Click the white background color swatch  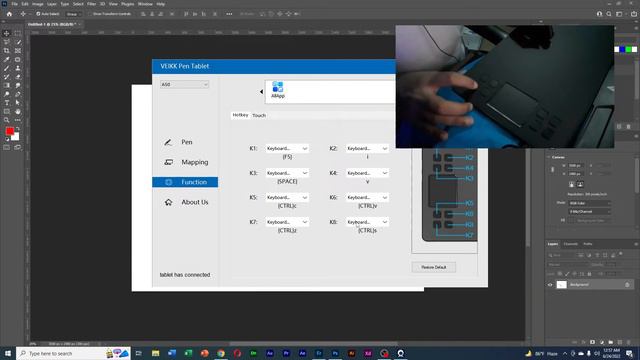(16, 137)
